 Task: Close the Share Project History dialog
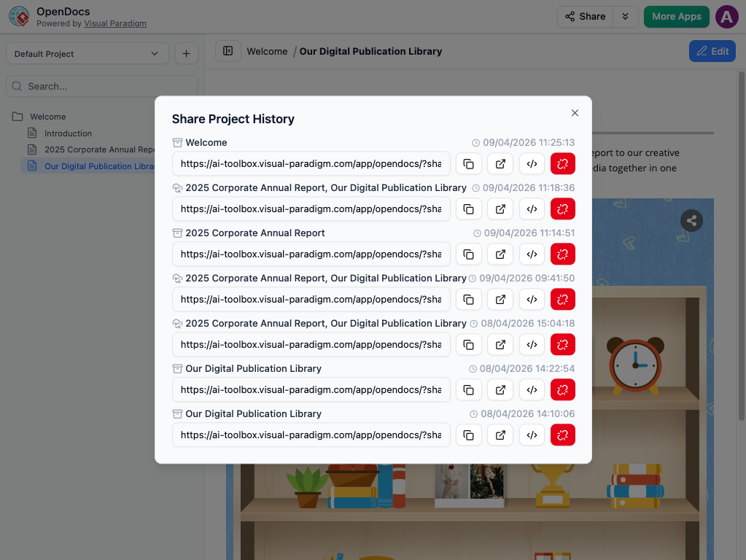coord(575,113)
